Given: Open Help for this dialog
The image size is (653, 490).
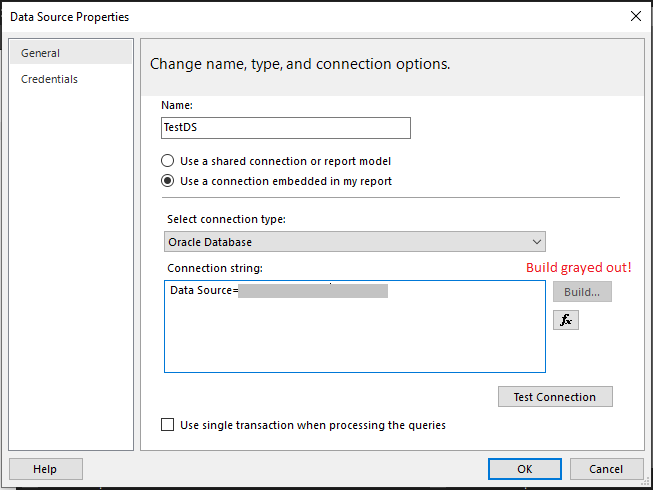Looking at the screenshot, I should pos(46,469).
